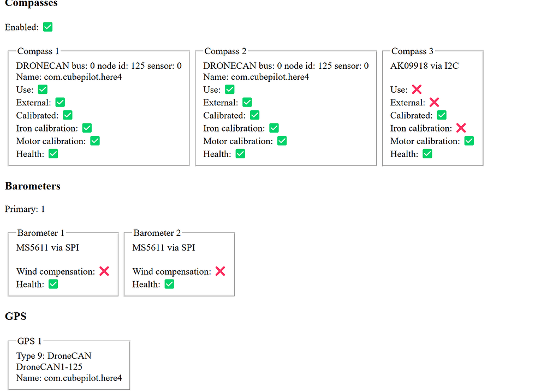The image size is (559, 392).
Task: Click Compass 3 External red cross
Action: click(x=434, y=102)
